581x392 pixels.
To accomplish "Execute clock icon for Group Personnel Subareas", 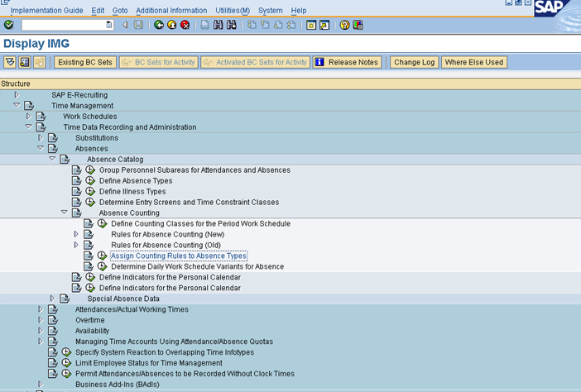I will pyautogui.click(x=90, y=170).
